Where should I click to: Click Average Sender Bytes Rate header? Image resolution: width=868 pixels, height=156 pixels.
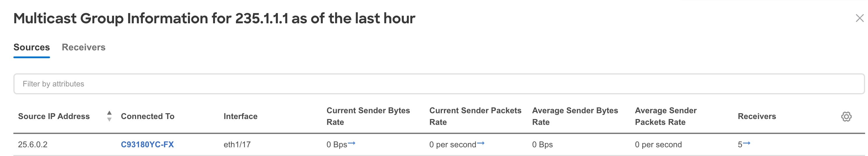pos(575,116)
